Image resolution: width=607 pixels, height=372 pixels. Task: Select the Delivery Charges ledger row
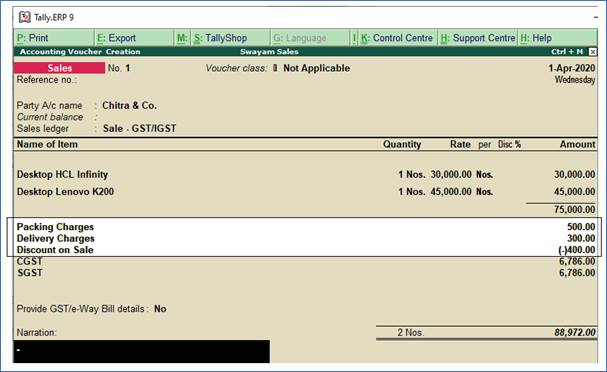(x=306, y=238)
